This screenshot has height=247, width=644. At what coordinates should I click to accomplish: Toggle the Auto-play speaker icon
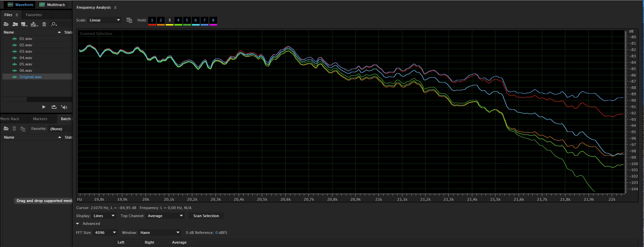(64, 107)
